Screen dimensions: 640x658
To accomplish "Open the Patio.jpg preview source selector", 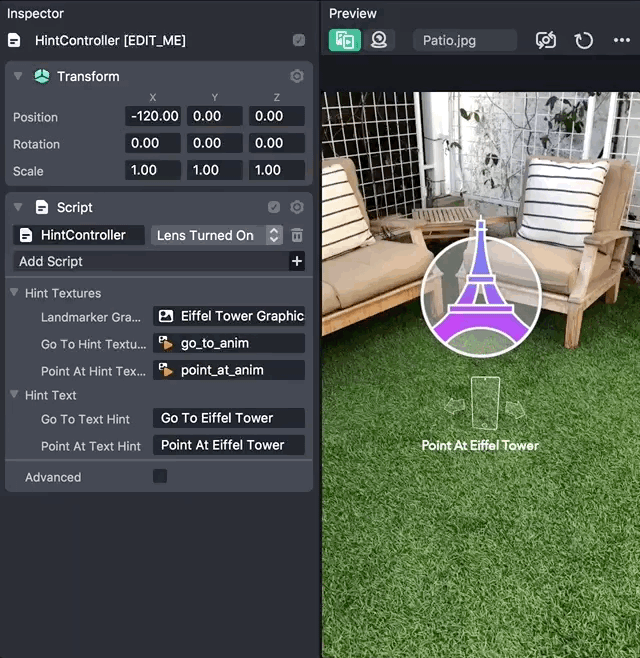I will 465,40.
